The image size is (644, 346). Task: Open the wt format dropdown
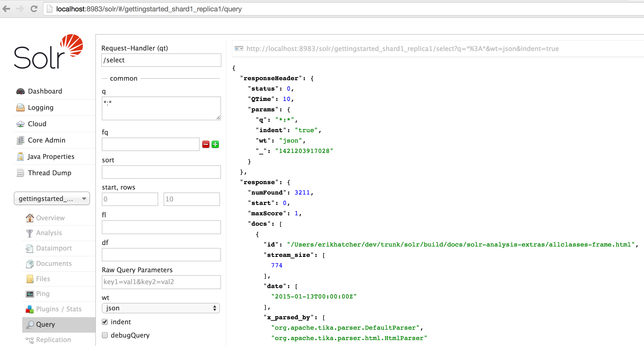[x=160, y=308]
